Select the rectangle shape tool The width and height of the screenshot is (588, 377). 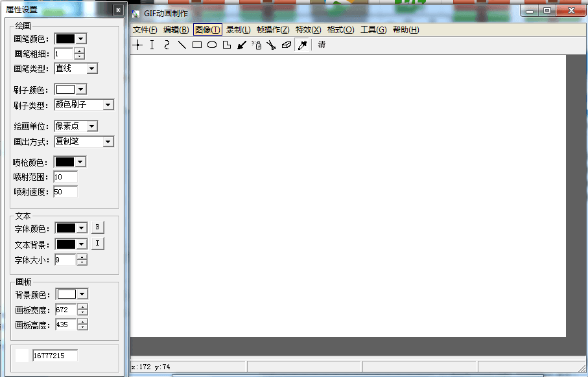[197, 45]
